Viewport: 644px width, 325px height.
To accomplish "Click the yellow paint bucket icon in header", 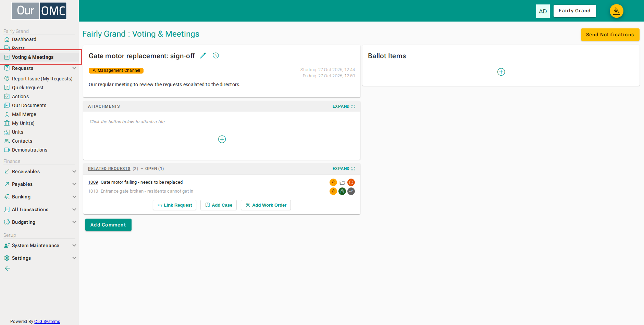I will click(617, 11).
